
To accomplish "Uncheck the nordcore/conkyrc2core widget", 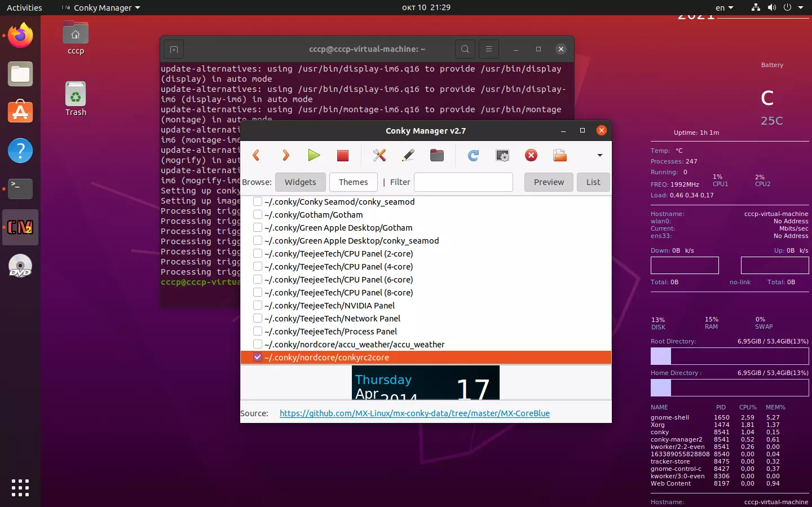I will pyautogui.click(x=258, y=357).
